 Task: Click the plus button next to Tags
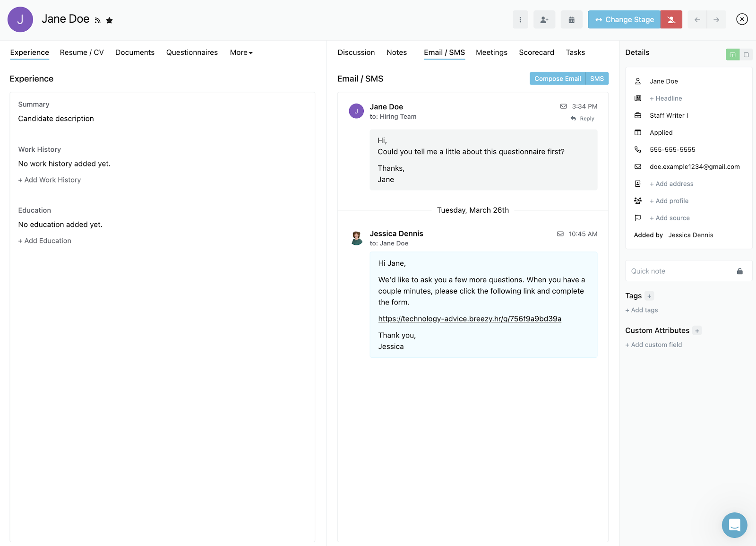[x=649, y=296]
